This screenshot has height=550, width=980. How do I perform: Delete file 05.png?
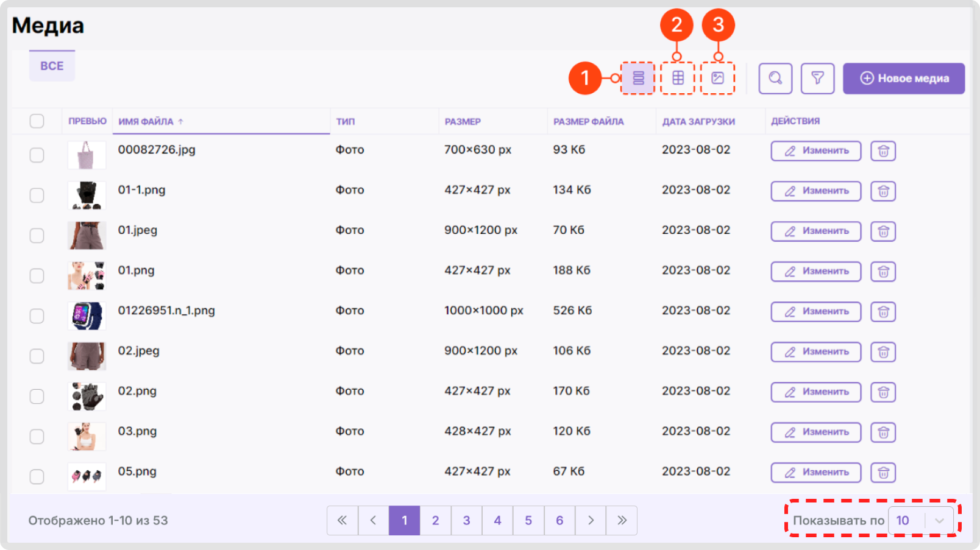tap(883, 472)
